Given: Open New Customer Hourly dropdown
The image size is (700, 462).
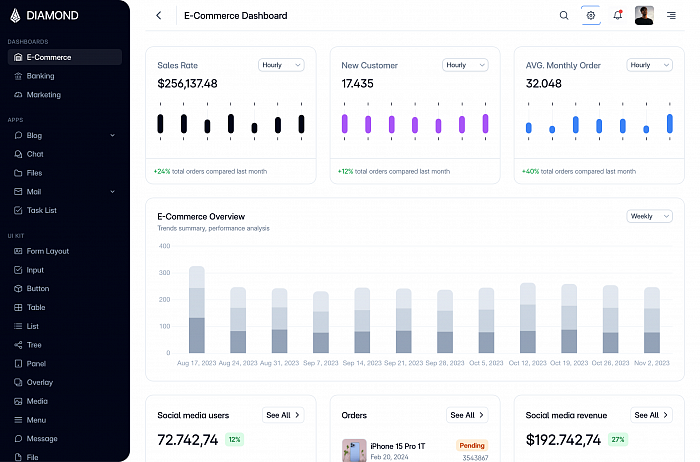Looking at the screenshot, I should coord(465,65).
